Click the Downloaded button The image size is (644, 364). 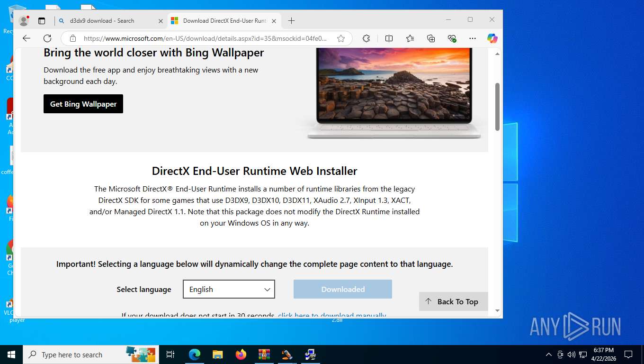click(343, 289)
